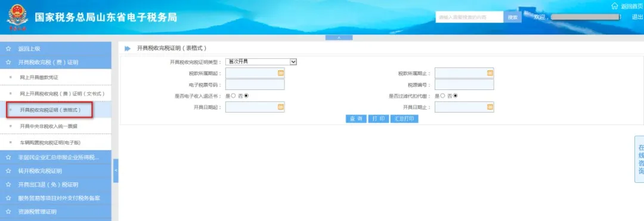The height and width of the screenshot is (221, 644).
Task: Open calendar icon for 开具日期止
Action: [x=490, y=107]
